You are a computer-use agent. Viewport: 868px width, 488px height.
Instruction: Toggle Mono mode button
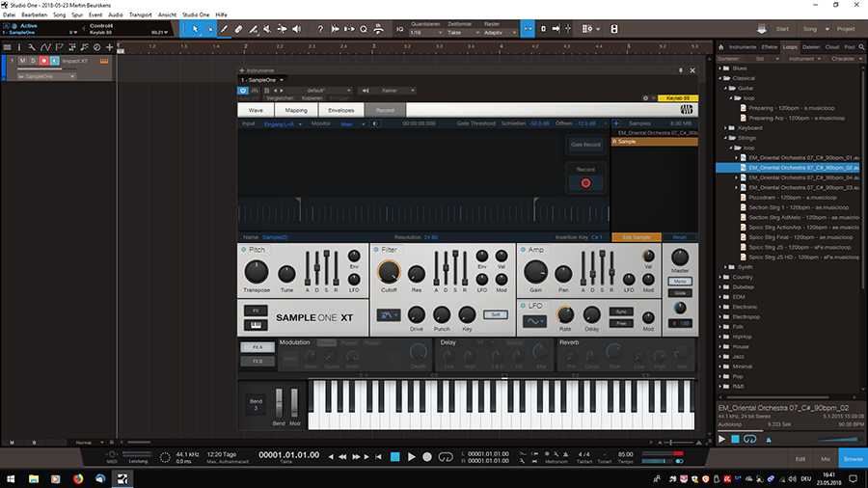pyautogui.click(x=680, y=282)
